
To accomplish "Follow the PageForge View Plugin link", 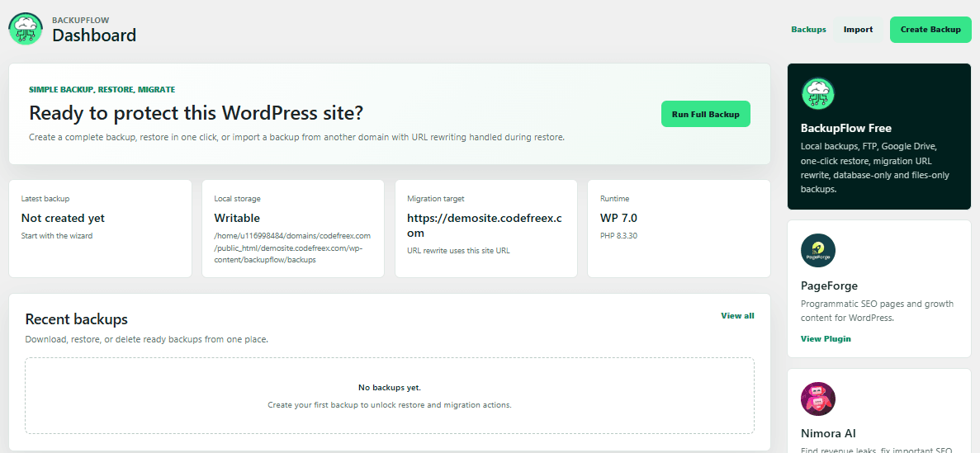I will (x=825, y=338).
